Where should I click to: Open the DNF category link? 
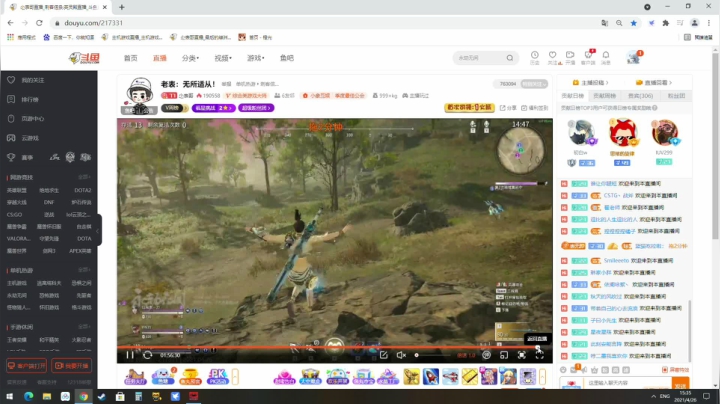pyautogui.click(x=49, y=202)
